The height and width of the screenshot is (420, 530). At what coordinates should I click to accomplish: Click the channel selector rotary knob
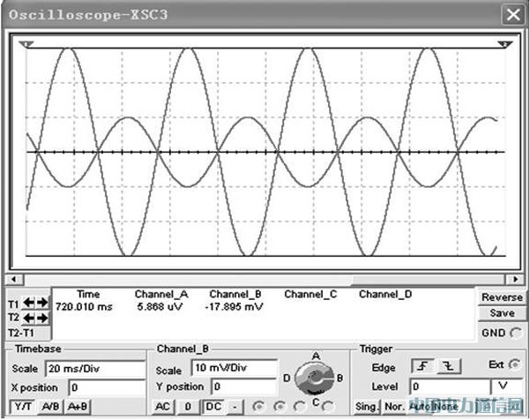point(313,378)
